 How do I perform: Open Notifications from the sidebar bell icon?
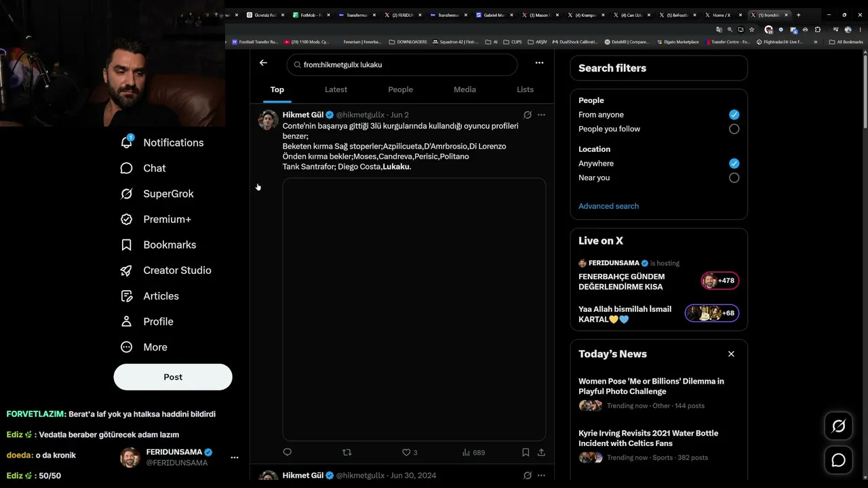127,142
